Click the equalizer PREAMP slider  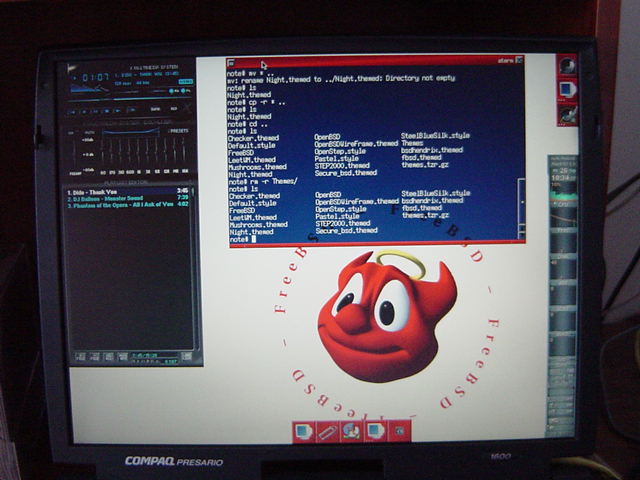click(x=75, y=153)
